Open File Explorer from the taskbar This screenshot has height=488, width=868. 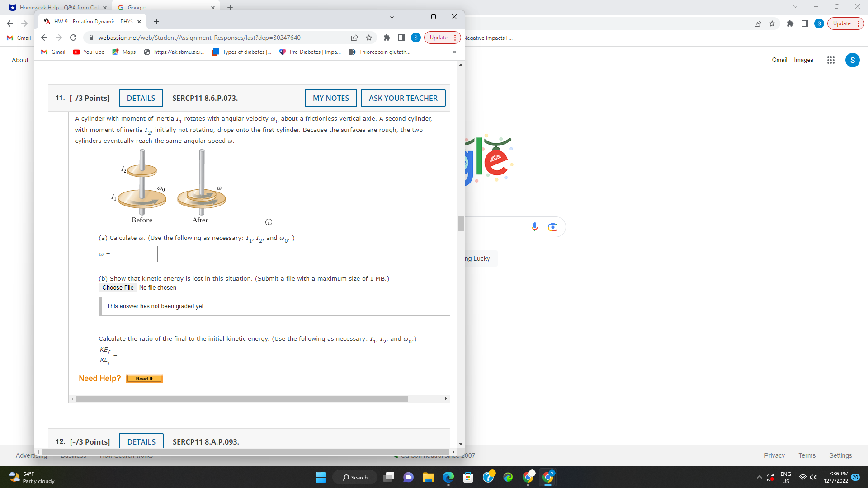click(428, 477)
